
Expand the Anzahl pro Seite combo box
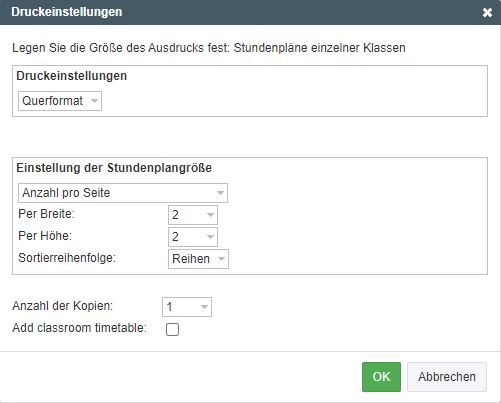point(123,193)
